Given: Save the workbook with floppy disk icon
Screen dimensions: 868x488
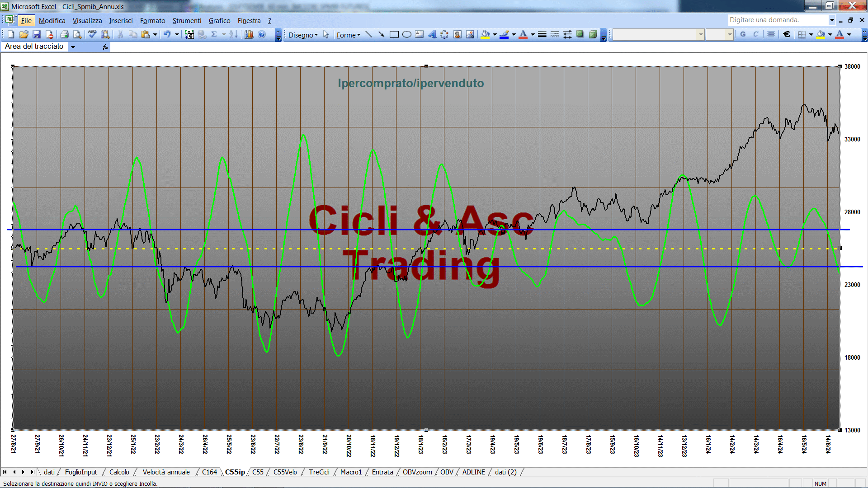Looking at the screenshot, I should 37,34.
